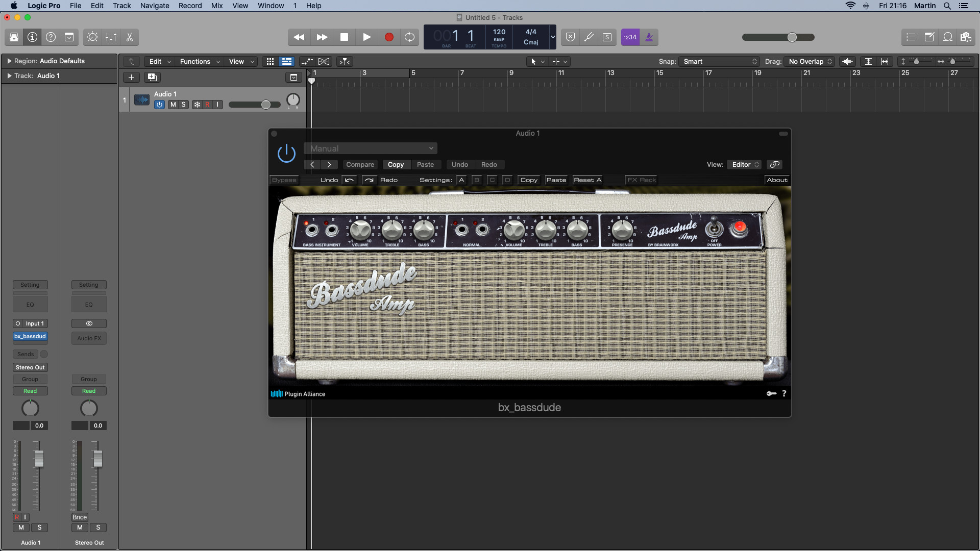Duplicate track button in track header

152,77
